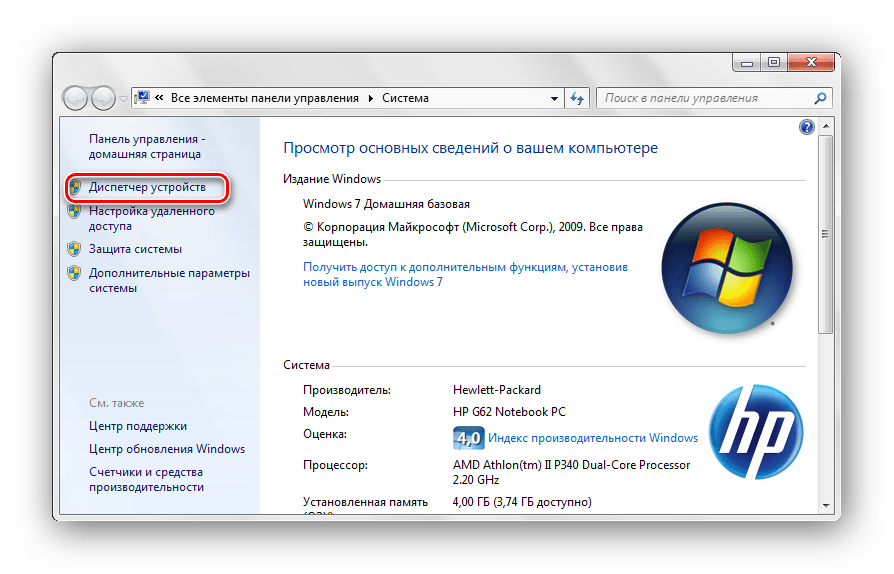Click the shield icon next to Защита системы
Viewport: 894px width, 574px height.
74,249
